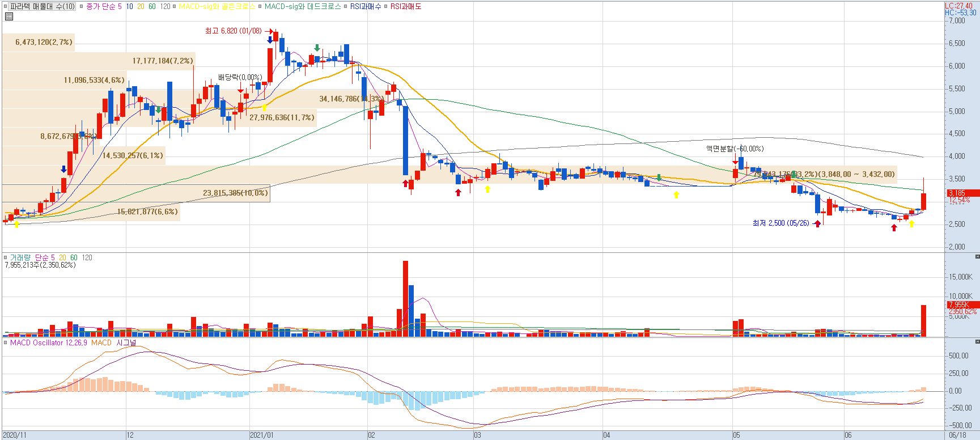Viewport: 980px width, 440px height.
Task: Click the 15,821,877(6.6%) volume-profile label
Action: coord(147,211)
